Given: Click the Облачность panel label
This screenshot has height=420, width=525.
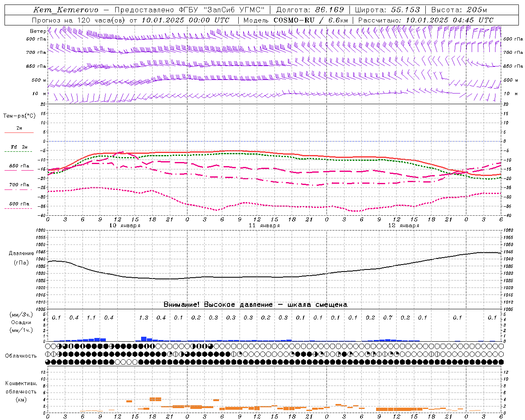Looking at the screenshot, I should (21, 356).
